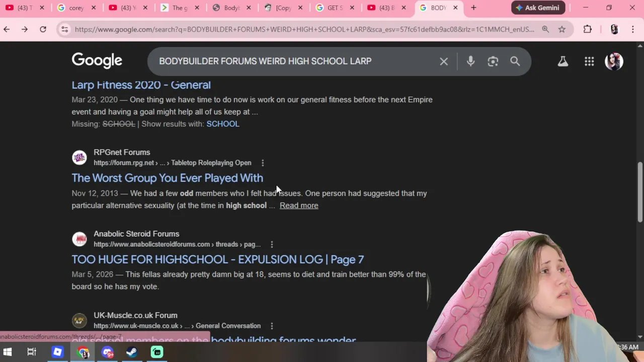The height and width of the screenshot is (362, 644).
Task: Go to Google homepage via logo
Action: click(x=97, y=61)
